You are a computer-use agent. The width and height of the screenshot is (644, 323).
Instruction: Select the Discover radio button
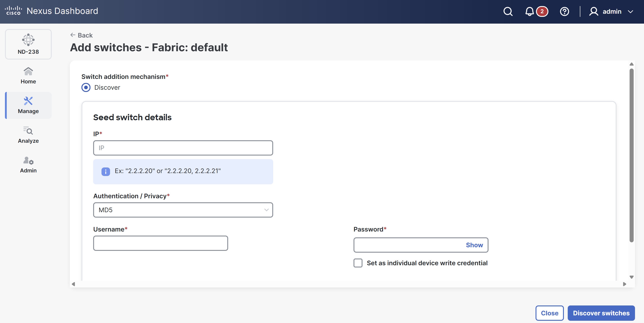[x=86, y=87]
